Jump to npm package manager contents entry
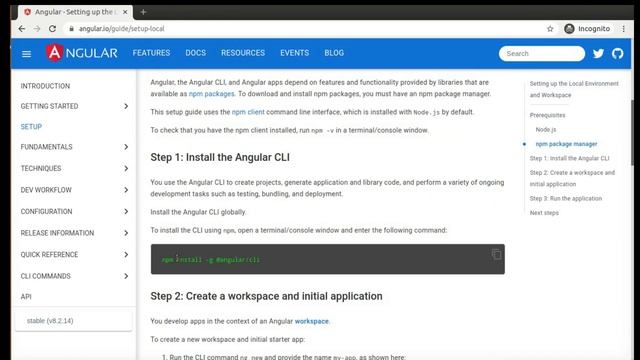Image resolution: width=640 pixels, height=360 pixels. click(x=566, y=144)
